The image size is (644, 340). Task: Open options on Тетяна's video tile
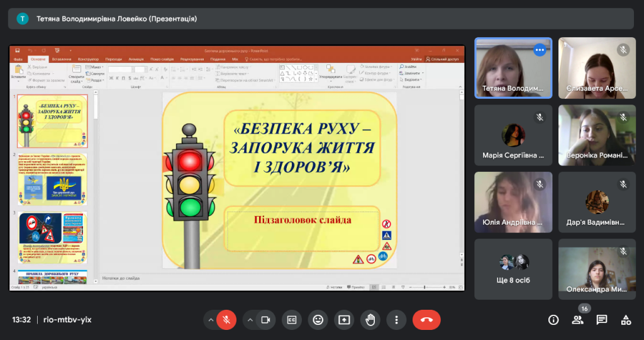(x=539, y=50)
